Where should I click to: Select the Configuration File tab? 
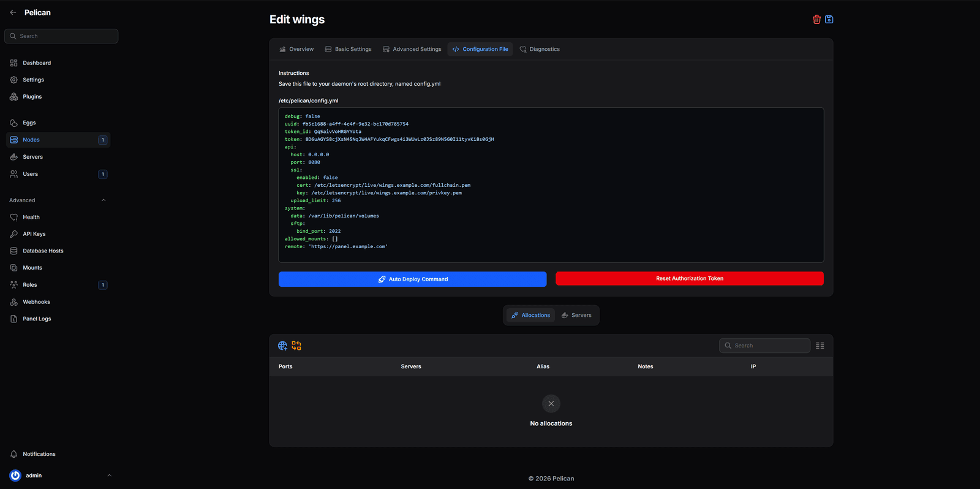[x=480, y=49]
